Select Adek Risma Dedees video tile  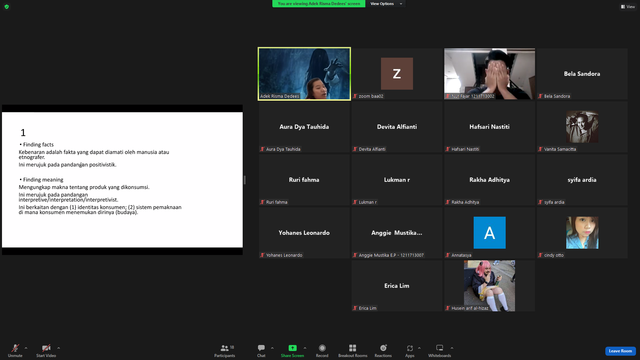click(304, 74)
